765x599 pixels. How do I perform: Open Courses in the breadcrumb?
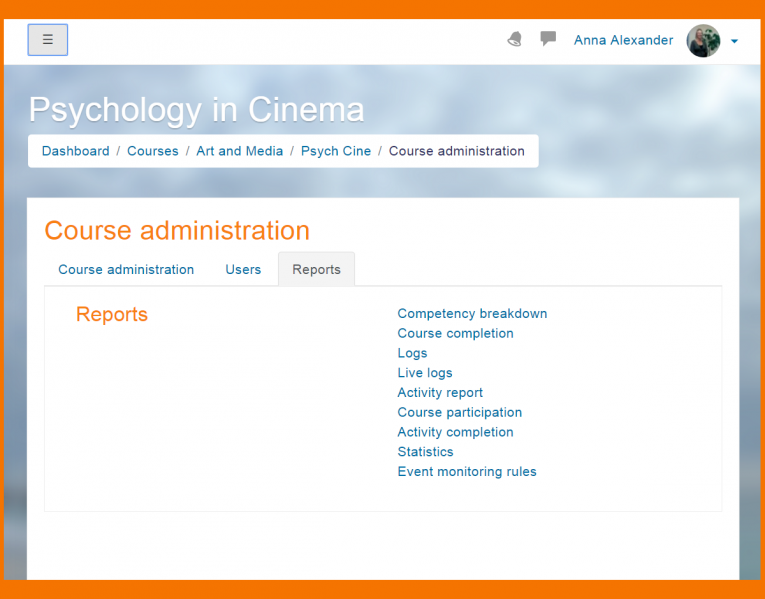point(153,151)
